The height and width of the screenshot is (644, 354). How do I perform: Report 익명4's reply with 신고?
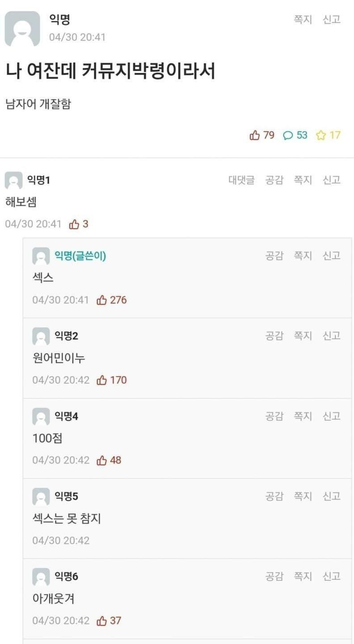coord(332,416)
